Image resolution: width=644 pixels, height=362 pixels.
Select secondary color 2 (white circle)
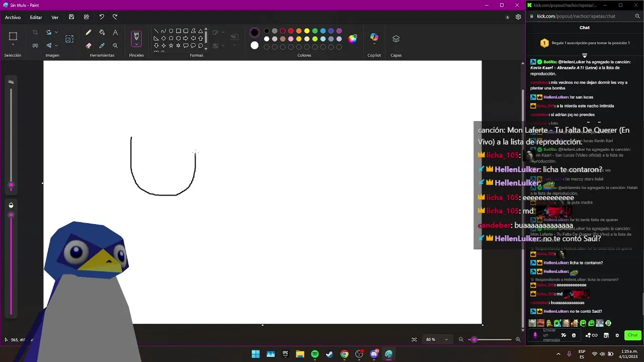pyautogui.click(x=255, y=46)
